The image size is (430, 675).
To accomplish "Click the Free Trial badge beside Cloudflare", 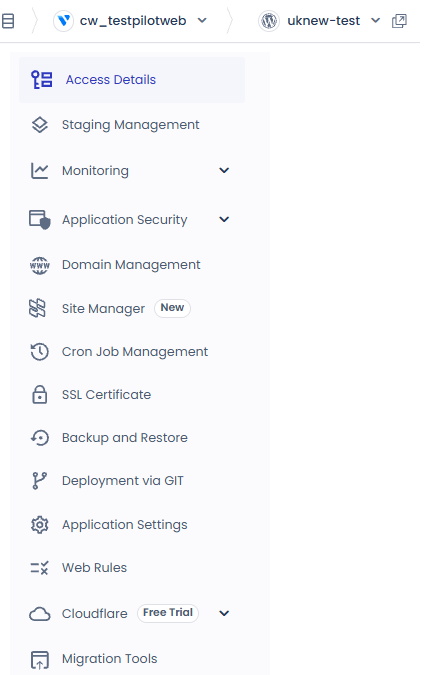I will click(x=168, y=613).
